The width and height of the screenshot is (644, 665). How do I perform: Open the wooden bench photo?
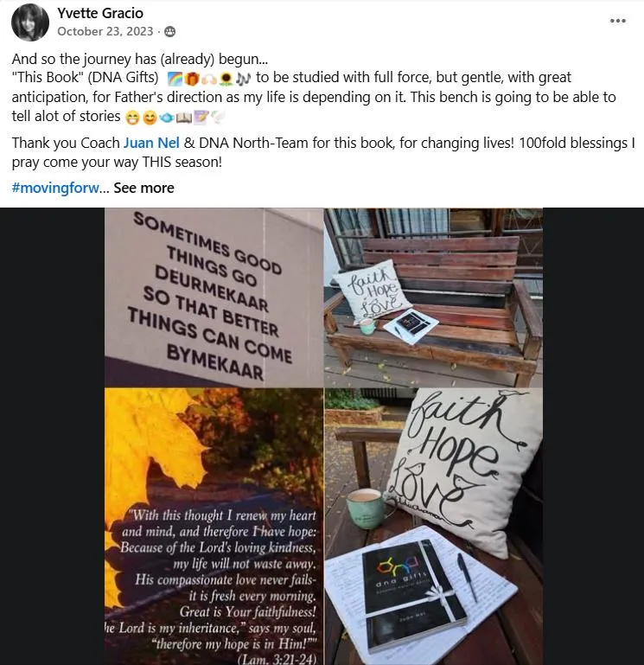tap(433, 297)
